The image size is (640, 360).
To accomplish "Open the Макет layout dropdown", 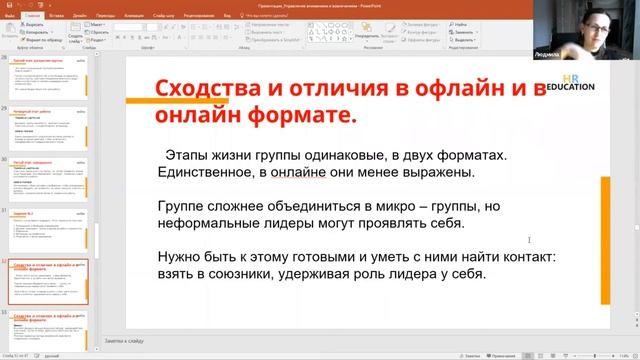I will click(x=96, y=24).
